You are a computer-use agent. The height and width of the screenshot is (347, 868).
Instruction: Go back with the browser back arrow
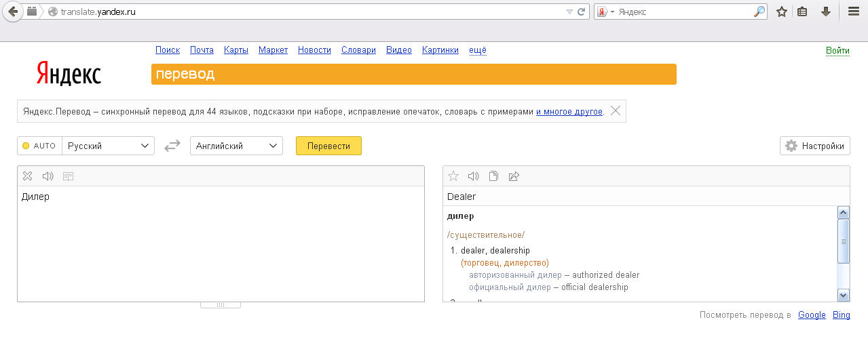[13, 12]
